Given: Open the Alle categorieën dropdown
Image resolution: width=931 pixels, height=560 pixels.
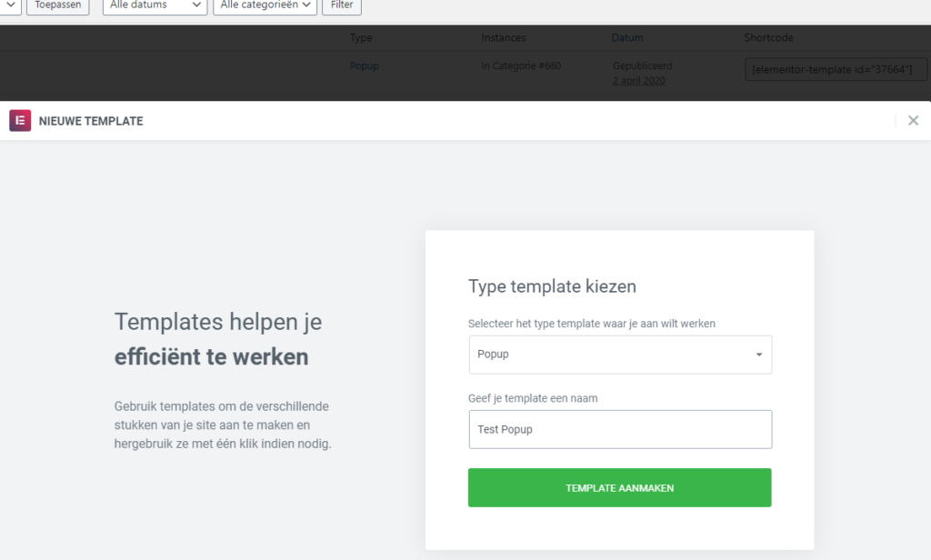Looking at the screenshot, I should [x=265, y=5].
